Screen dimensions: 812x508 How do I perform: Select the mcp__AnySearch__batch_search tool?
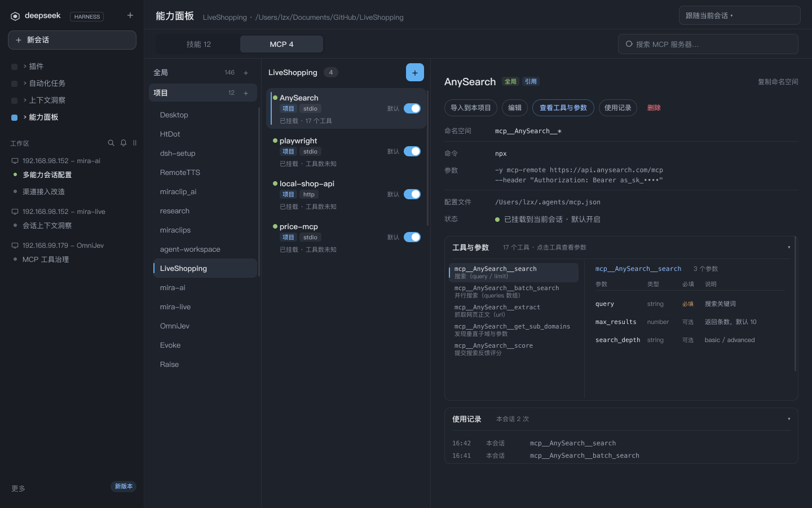tap(514, 291)
